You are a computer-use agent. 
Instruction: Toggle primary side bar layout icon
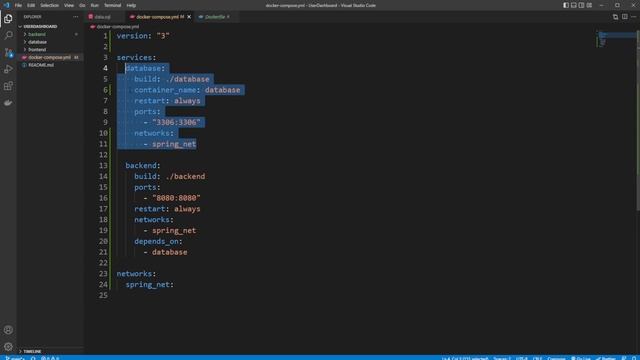tap(566, 5)
